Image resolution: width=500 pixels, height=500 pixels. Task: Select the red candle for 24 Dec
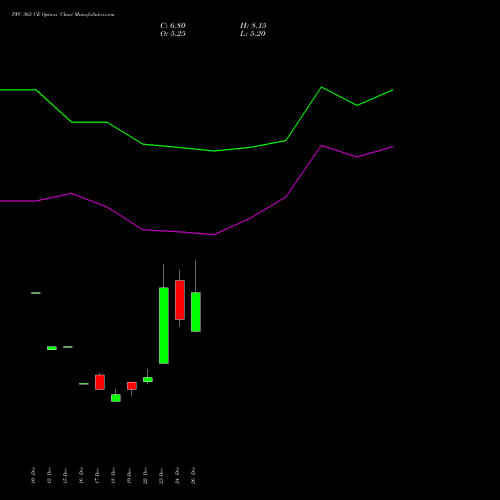click(180, 300)
